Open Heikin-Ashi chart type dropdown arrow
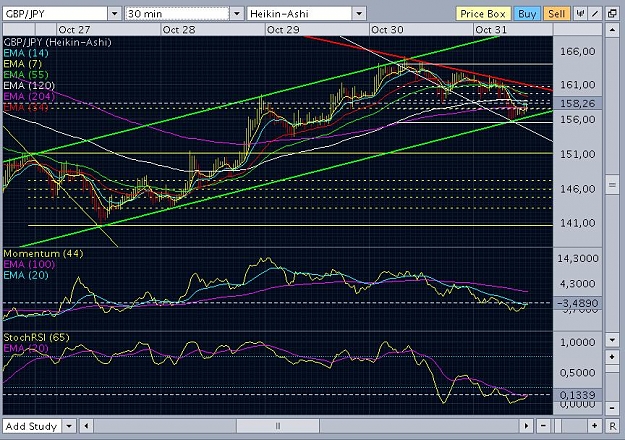This screenshot has width=625, height=440. click(x=359, y=14)
